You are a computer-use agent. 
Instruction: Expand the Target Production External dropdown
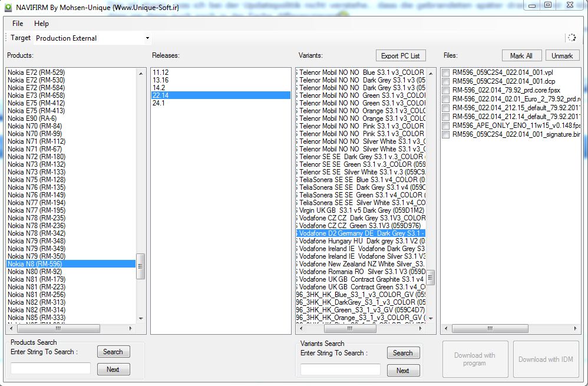point(147,38)
